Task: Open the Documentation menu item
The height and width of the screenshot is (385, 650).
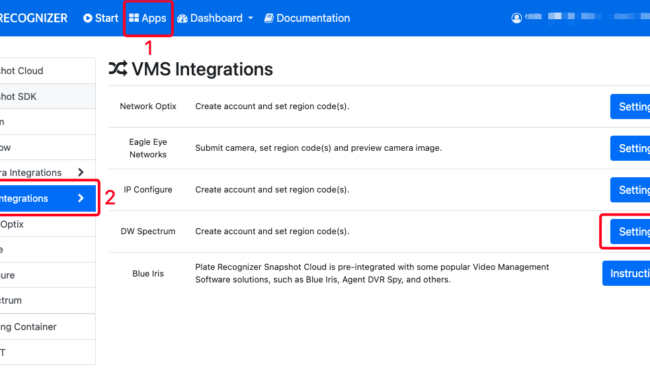Action: point(307,18)
